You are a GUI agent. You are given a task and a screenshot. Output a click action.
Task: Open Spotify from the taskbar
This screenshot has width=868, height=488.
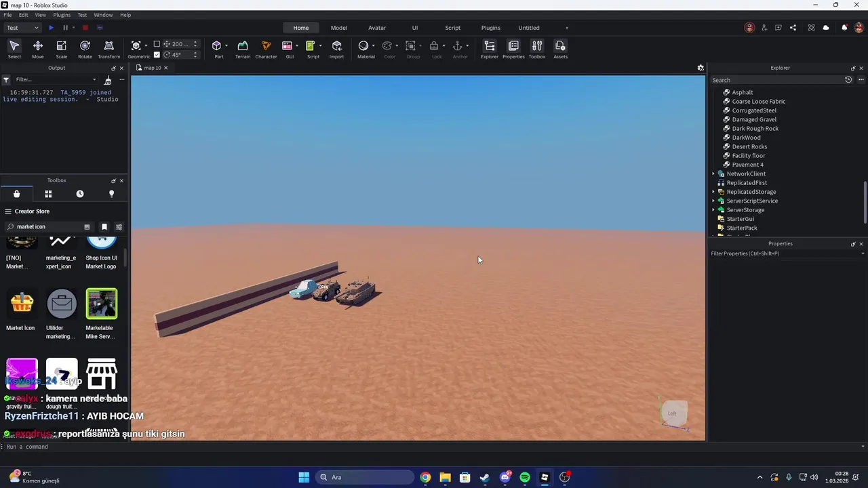[525, 477]
